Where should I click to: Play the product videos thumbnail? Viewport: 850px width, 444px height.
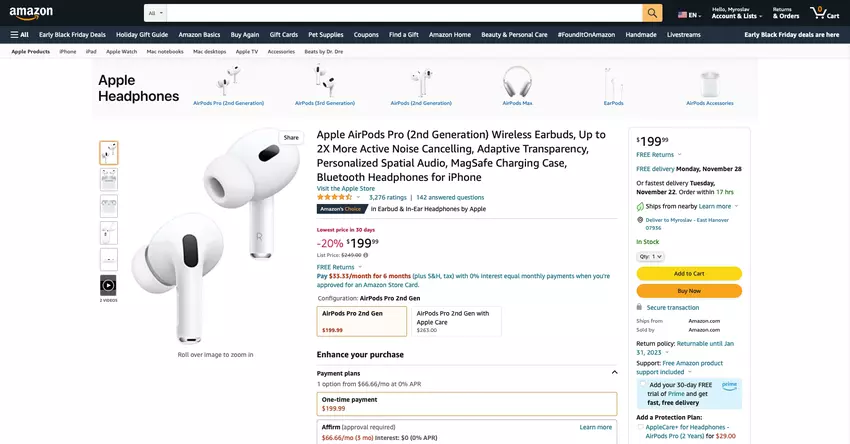(x=108, y=286)
